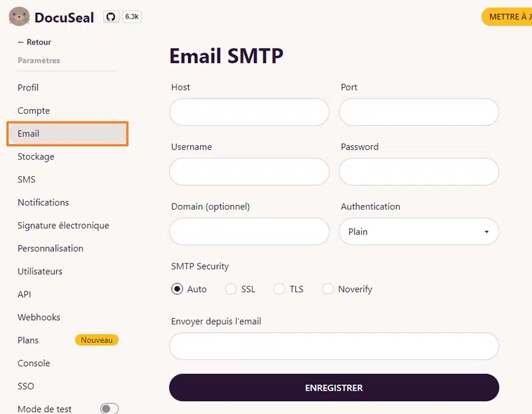Go to Signature électronique settings

coord(63,226)
